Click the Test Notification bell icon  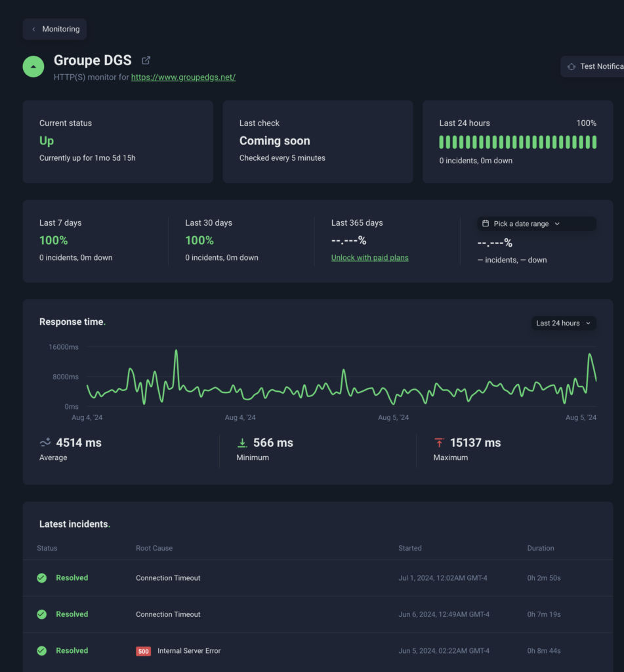click(x=572, y=66)
